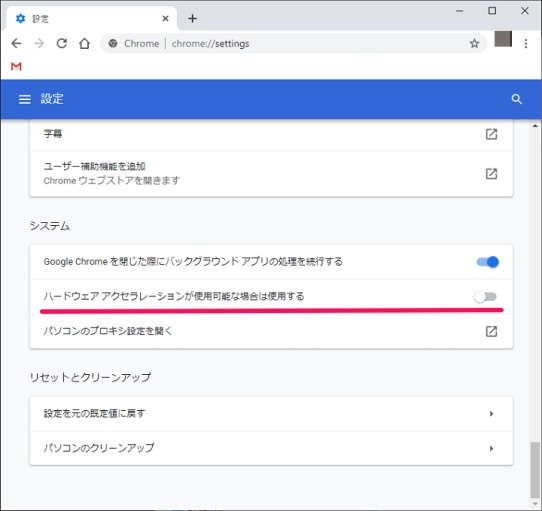Bookmark this page with the star icon

[x=474, y=44]
